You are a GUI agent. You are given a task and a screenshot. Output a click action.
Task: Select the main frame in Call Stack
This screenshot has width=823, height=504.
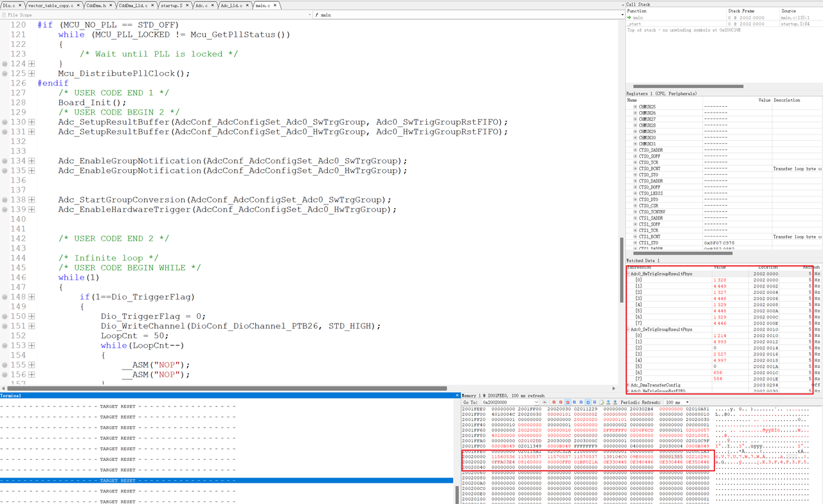724,17
